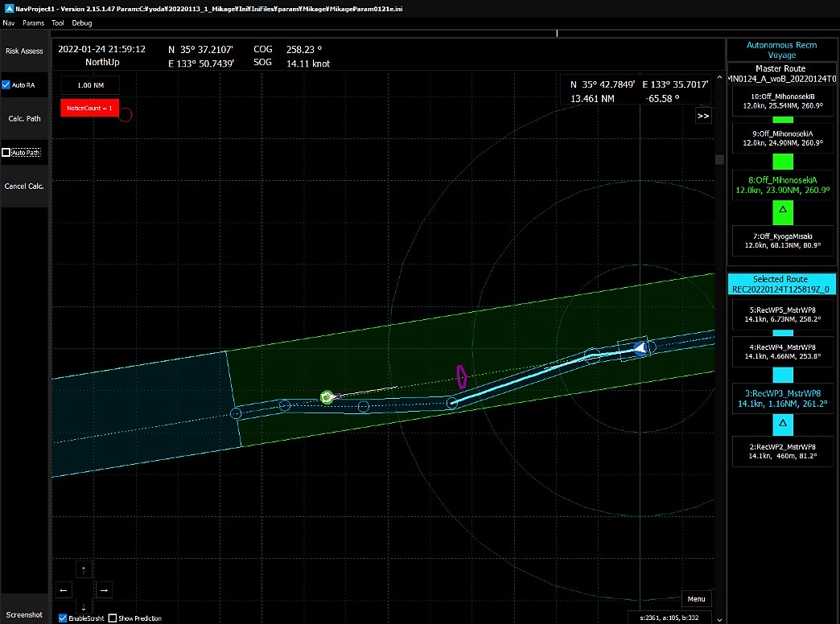Screen dimensions: 840x624
Task: Click the waypoint circle at the thick cyan route's end
Action: (x=452, y=403)
